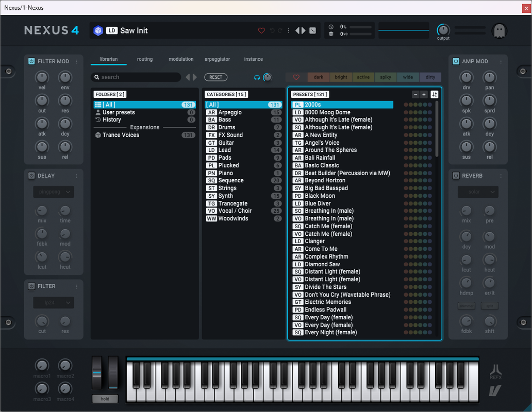Click the filter mod cut knob
The width and height of the screenshot is (532, 412).
(x=42, y=100)
